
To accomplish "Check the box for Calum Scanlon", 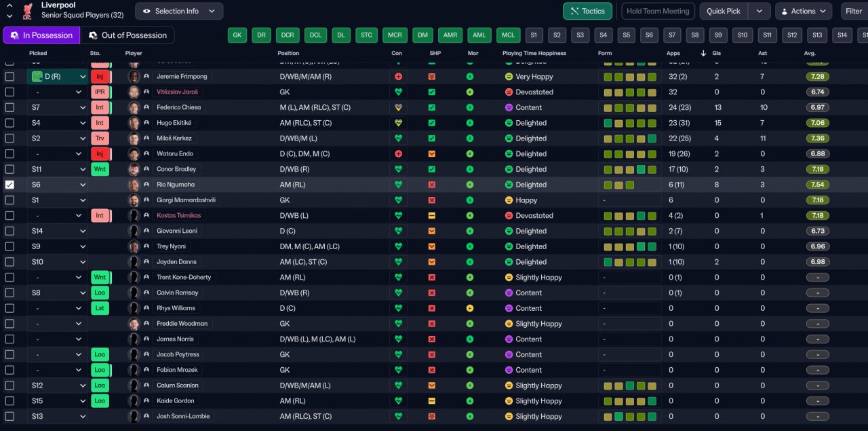I will pyautogui.click(x=9, y=386).
